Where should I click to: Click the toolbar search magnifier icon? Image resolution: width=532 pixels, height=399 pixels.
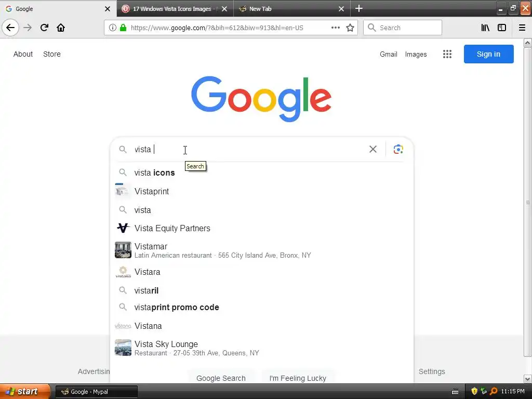372,28
